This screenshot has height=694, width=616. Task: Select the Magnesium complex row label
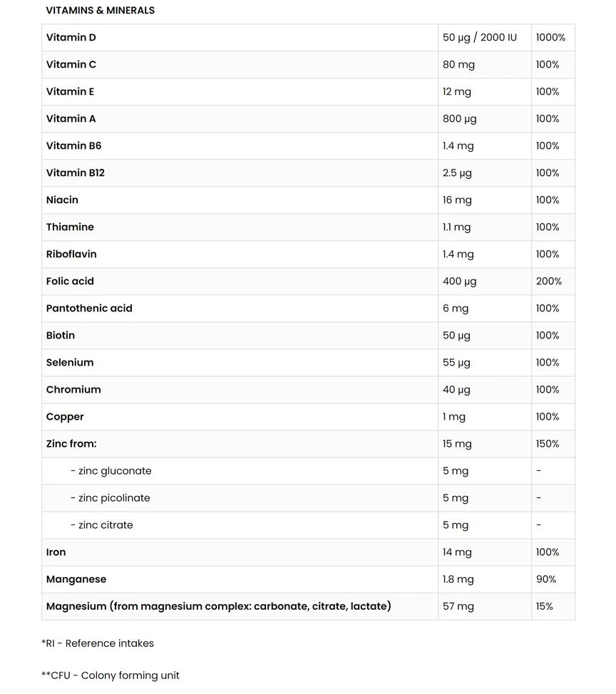pyautogui.click(x=218, y=606)
